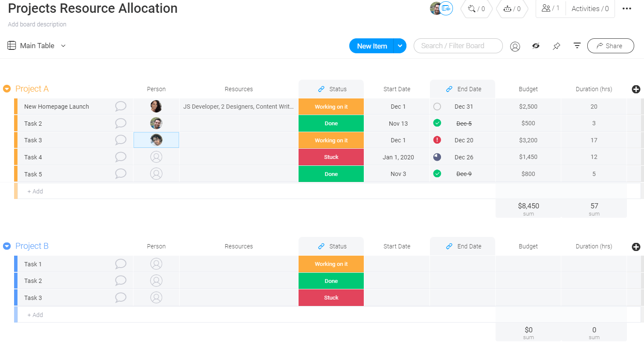Filter by person using the person icon
This screenshot has width=644, height=343.
(x=515, y=46)
